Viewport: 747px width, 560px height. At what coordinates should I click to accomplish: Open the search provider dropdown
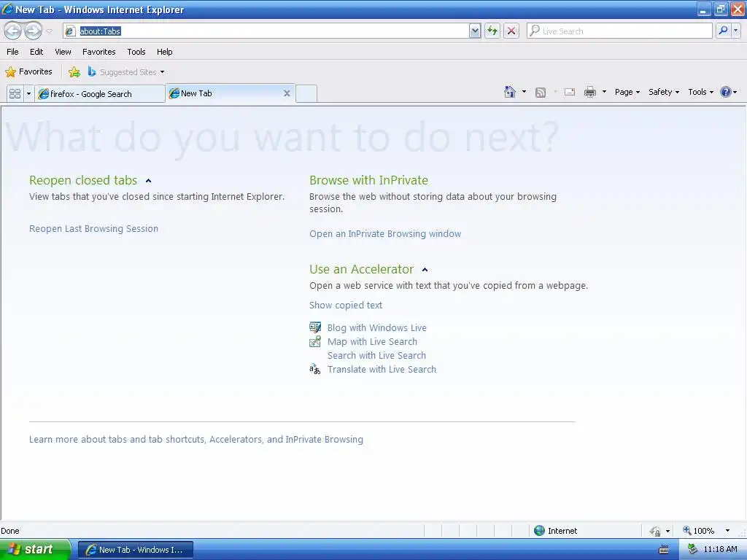tap(735, 31)
